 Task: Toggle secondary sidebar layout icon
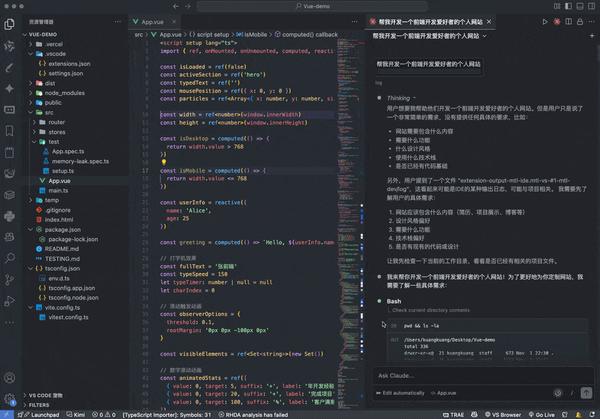(x=592, y=6)
